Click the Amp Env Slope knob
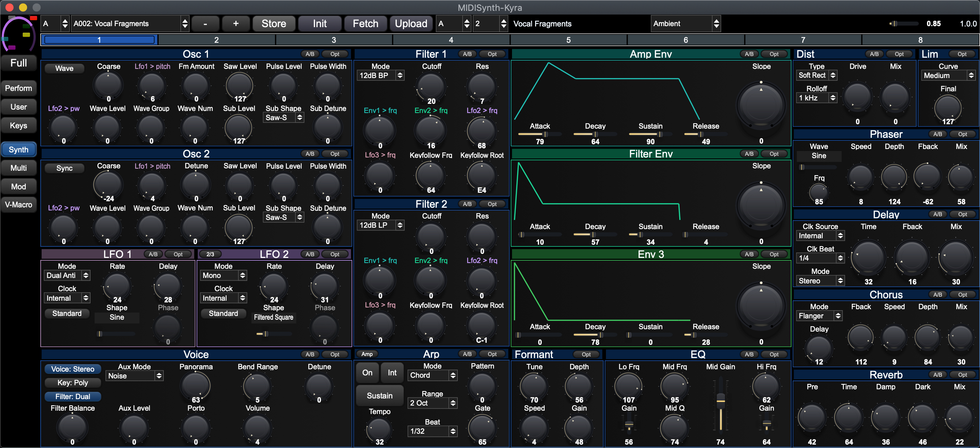Screen dimensions: 980x448 [761, 106]
